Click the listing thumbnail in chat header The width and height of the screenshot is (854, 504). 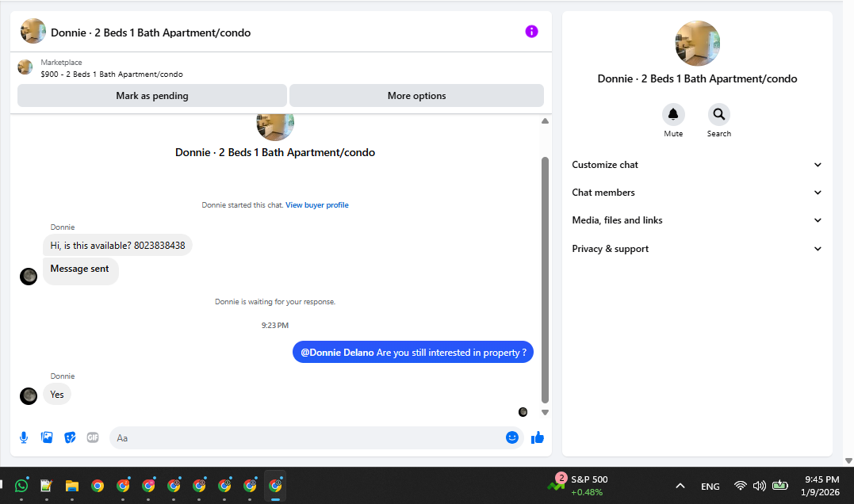[33, 31]
